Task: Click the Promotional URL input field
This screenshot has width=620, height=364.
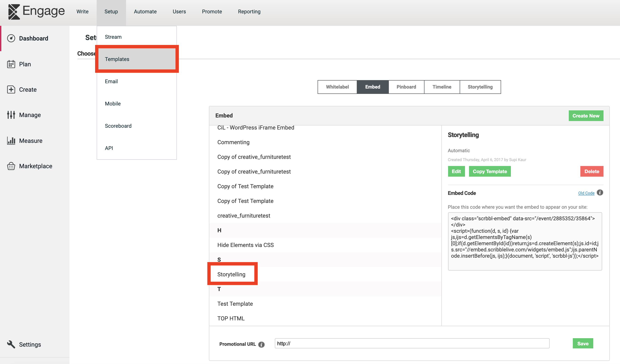Action: click(412, 343)
